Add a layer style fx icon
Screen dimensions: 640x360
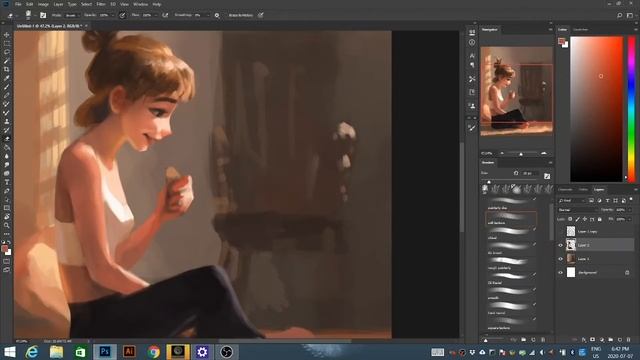[x=584, y=340]
